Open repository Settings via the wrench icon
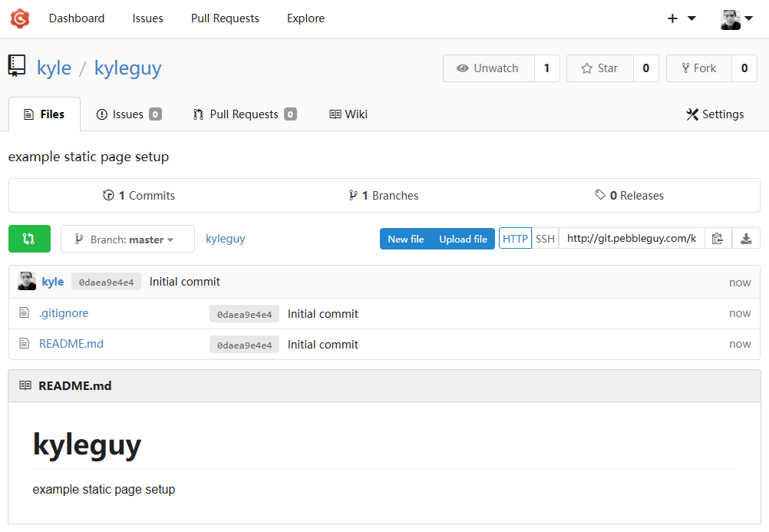 point(693,114)
